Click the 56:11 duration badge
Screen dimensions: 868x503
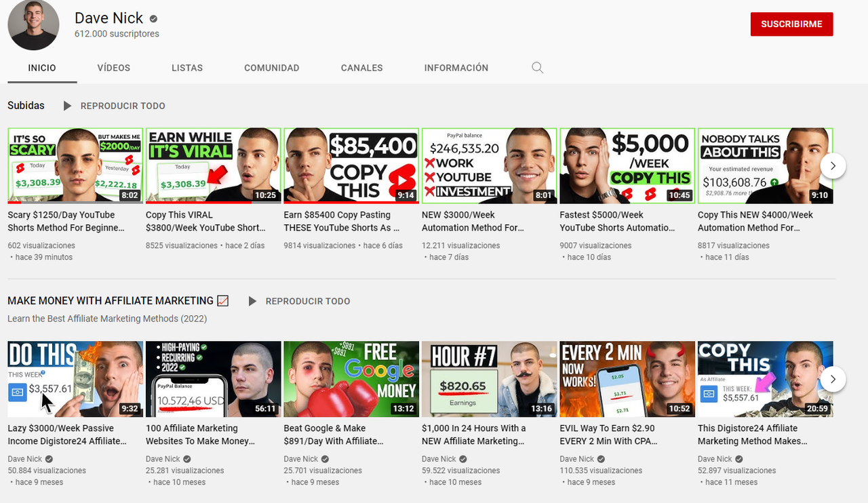coord(265,409)
